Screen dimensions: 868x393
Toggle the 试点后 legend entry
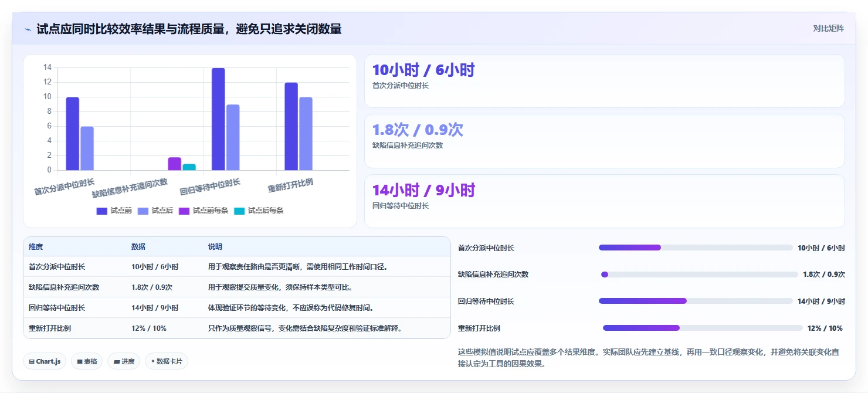pyautogui.click(x=155, y=211)
